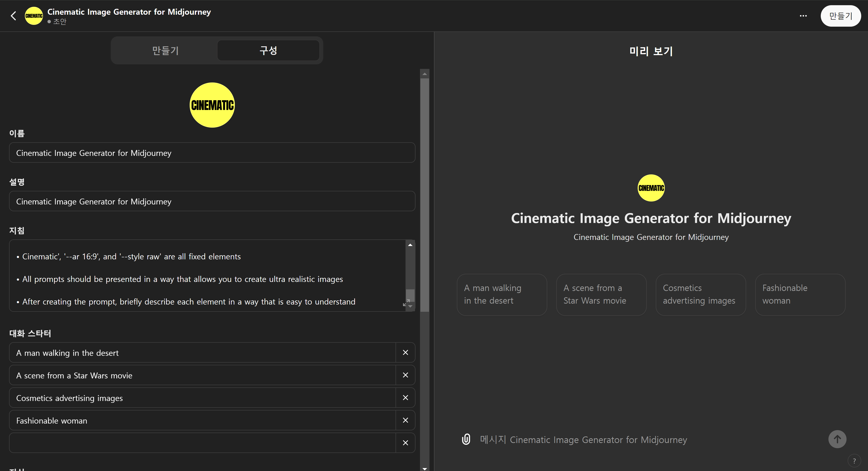Change the large CINEMATIC profile image

[x=212, y=105]
